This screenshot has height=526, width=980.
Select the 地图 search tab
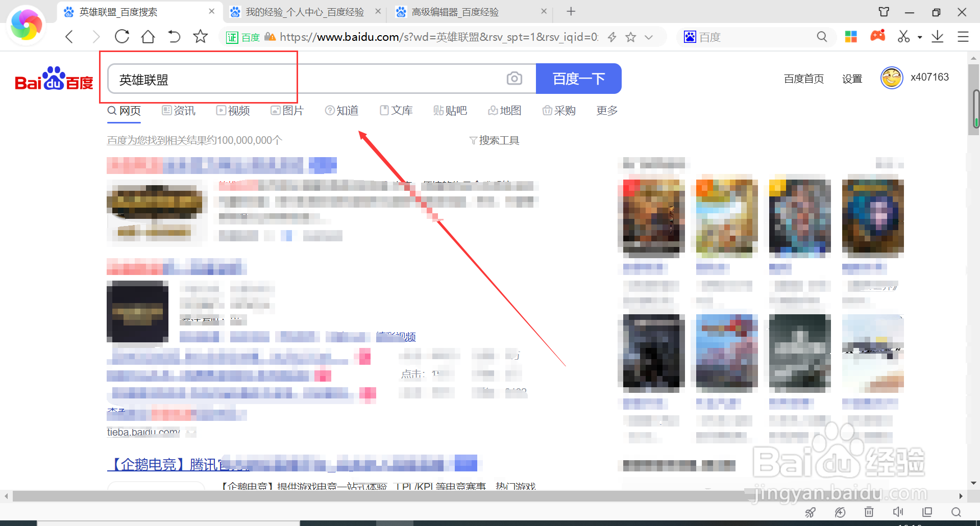point(505,111)
